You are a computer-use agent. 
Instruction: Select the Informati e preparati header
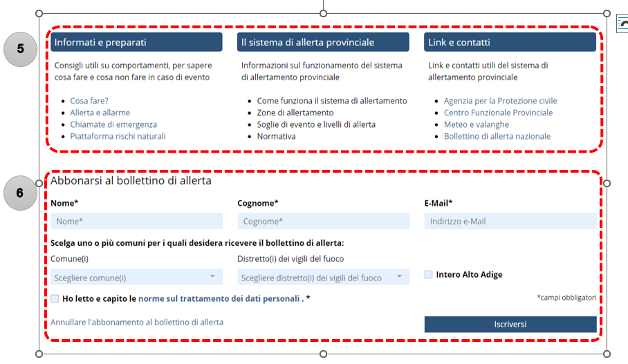click(136, 42)
